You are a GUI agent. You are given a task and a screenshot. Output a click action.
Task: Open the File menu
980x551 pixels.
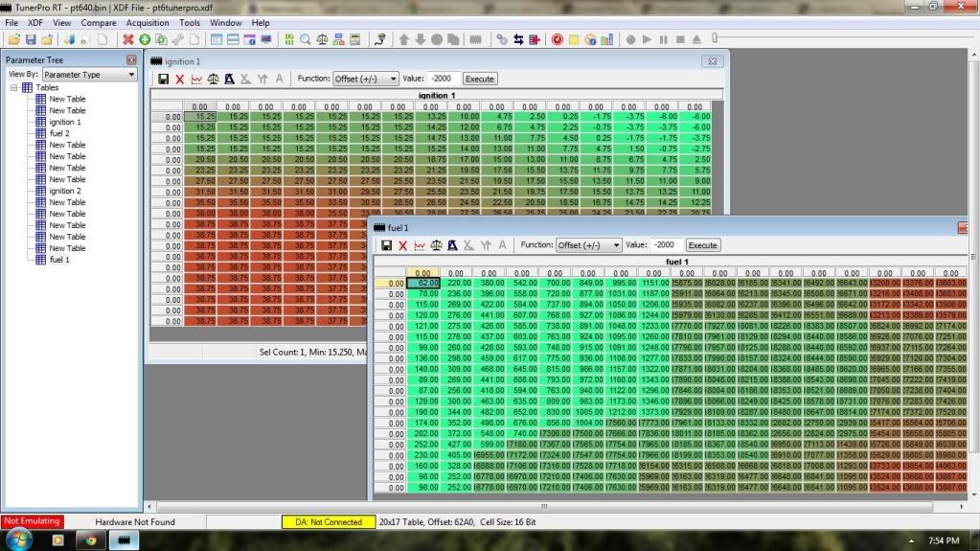pyautogui.click(x=11, y=22)
